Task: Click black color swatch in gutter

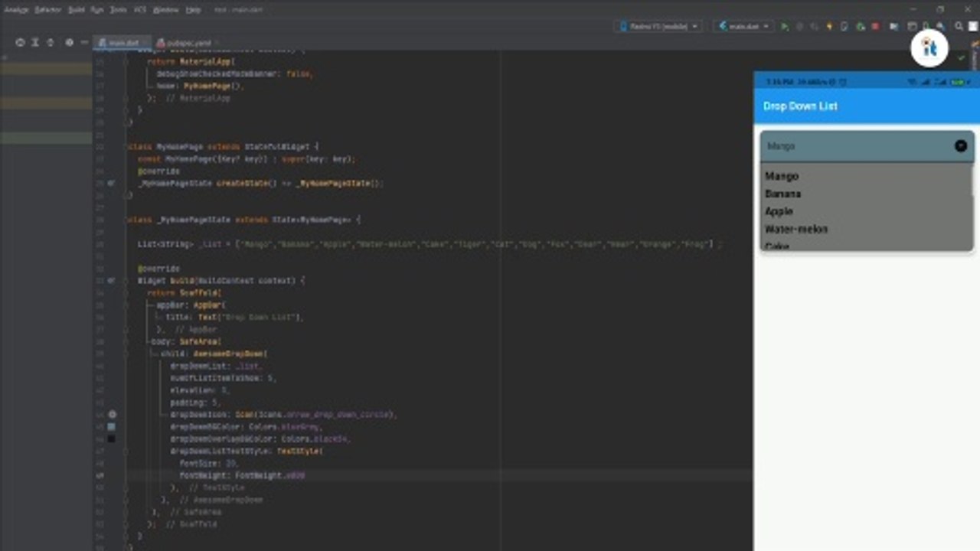Action: click(112, 439)
